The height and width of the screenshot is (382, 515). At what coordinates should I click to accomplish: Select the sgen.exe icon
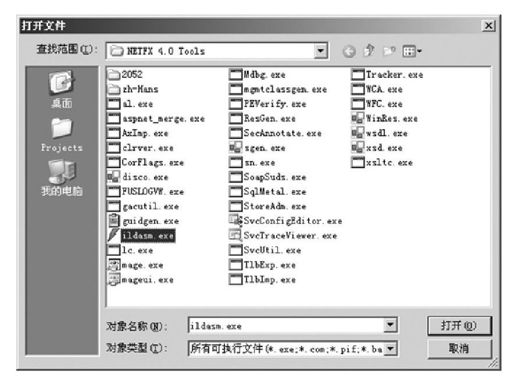click(x=236, y=147)
